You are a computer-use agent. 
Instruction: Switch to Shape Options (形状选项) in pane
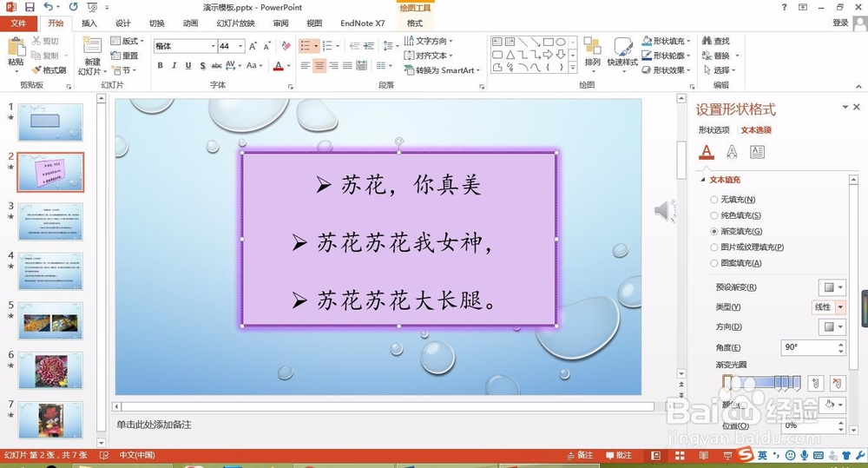pyautogui.click(x=714, y=130)
